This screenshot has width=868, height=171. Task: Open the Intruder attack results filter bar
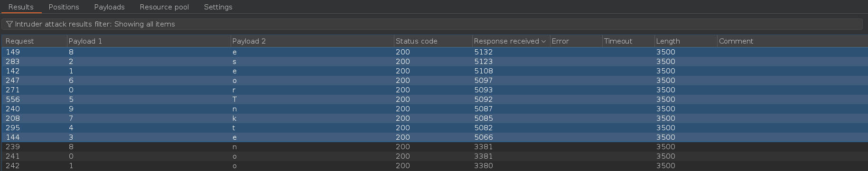click(x=432, y=24)
